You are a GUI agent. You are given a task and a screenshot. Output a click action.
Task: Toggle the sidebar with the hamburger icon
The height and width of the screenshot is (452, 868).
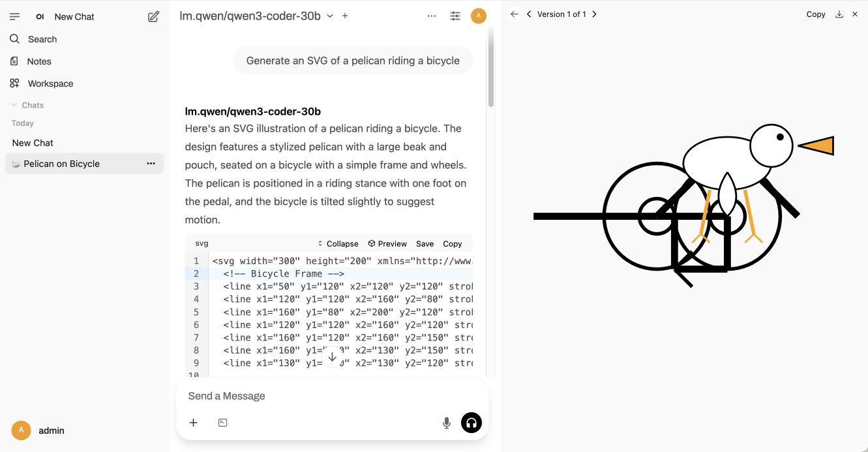coord(14,16)
